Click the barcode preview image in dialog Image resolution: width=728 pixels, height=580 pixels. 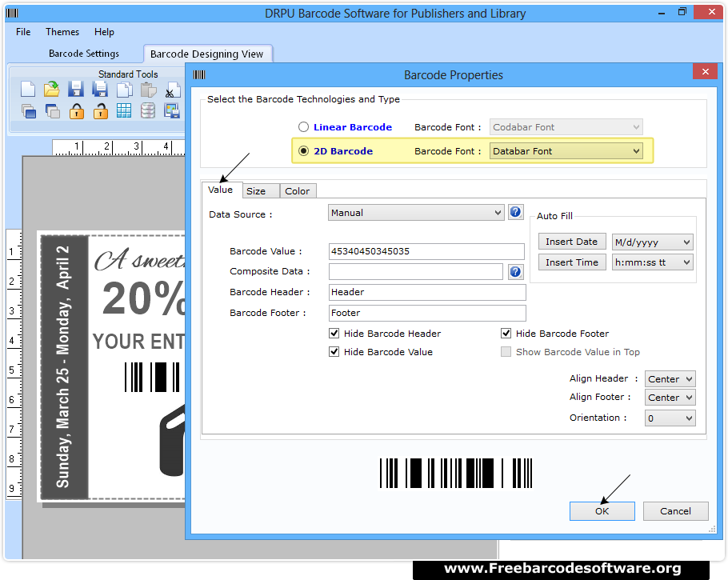456,473
